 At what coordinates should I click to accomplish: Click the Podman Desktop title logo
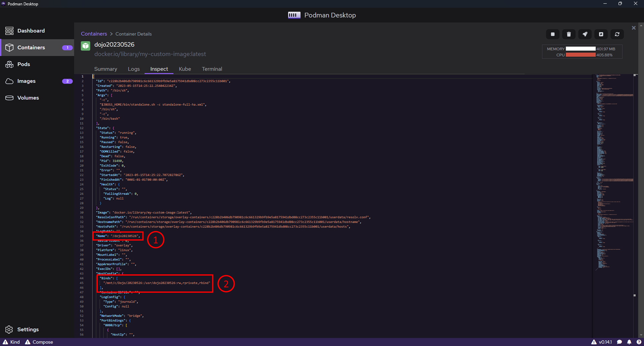click(x=294, y=15)
